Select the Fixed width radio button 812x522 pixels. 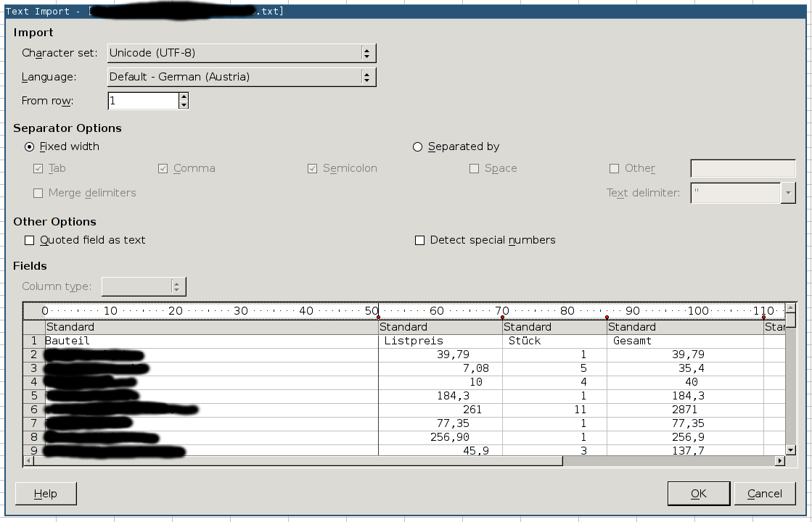tap(30, 147)
